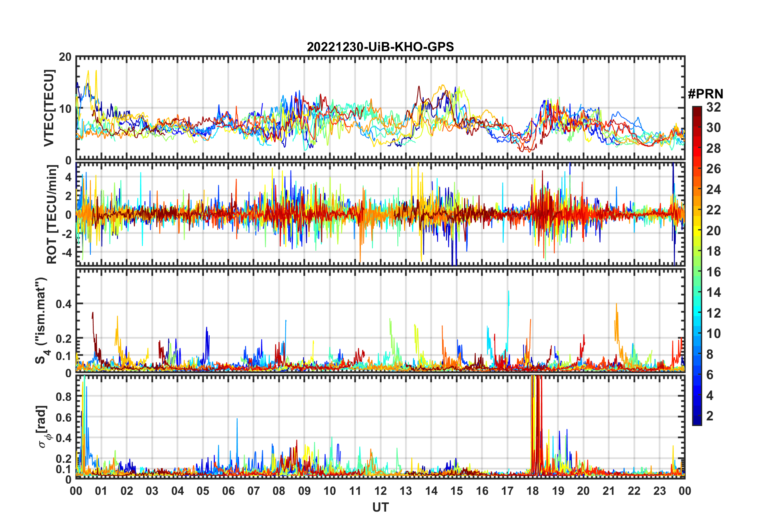Click S4 y-axis tick label 0.4

[x=64, y=304]
